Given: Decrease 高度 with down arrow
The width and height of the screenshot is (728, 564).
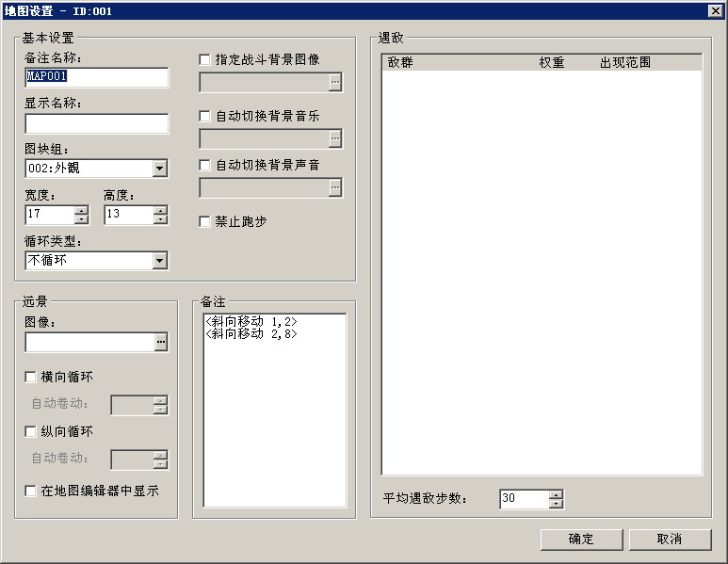Looking at the screenshot, I should [x=161, y=219].
